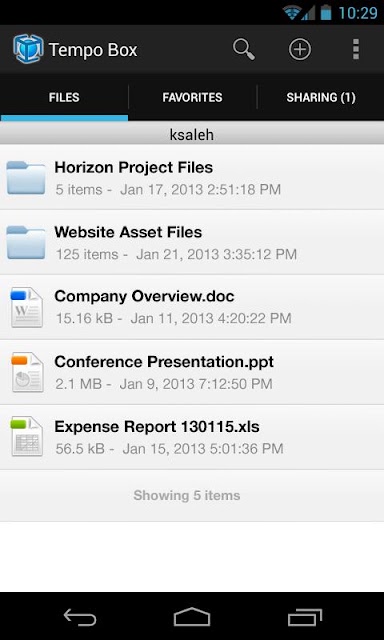Tap the add plus circle icon

point(300,49)
